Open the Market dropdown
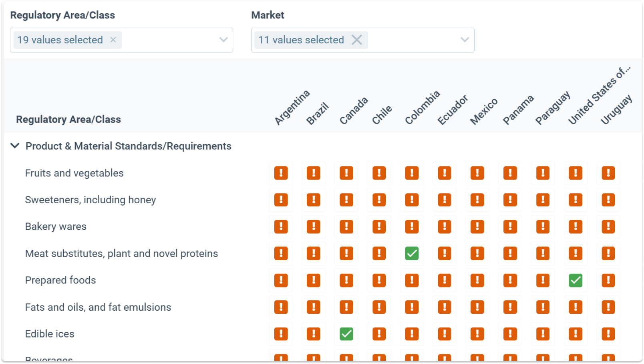The width and height of the screenshot is (644, 364). [x=464, y=40]
